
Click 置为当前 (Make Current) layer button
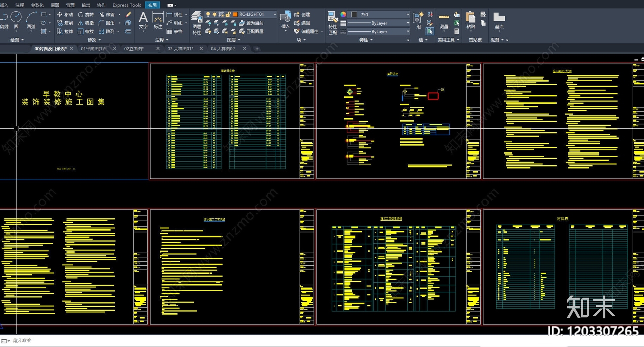[251, 23]
